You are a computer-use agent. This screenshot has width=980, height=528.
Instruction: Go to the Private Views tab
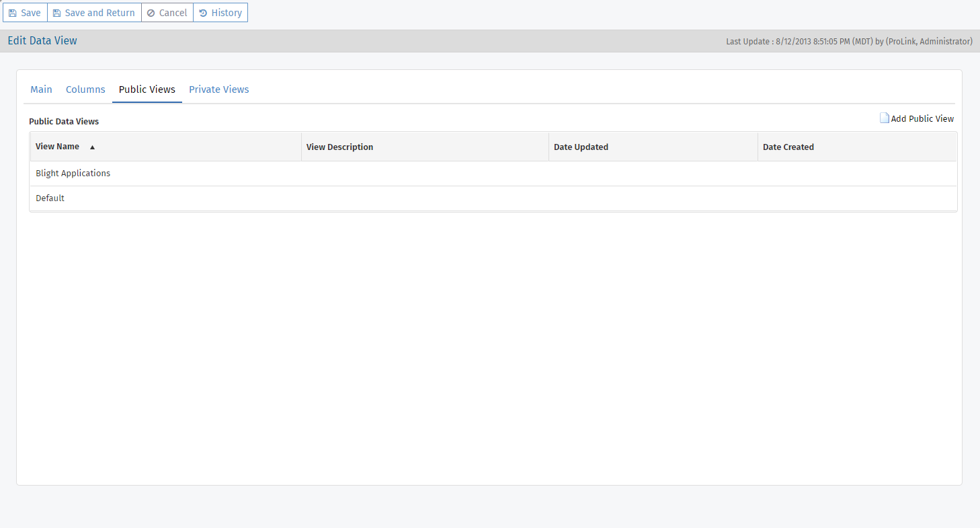pyautogui.click(x=218, y=89)
